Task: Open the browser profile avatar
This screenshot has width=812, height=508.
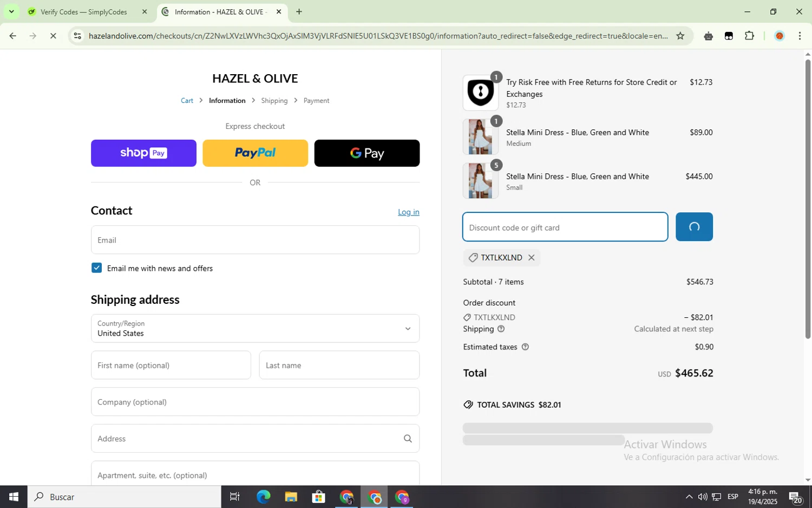Action: point(780,36)
